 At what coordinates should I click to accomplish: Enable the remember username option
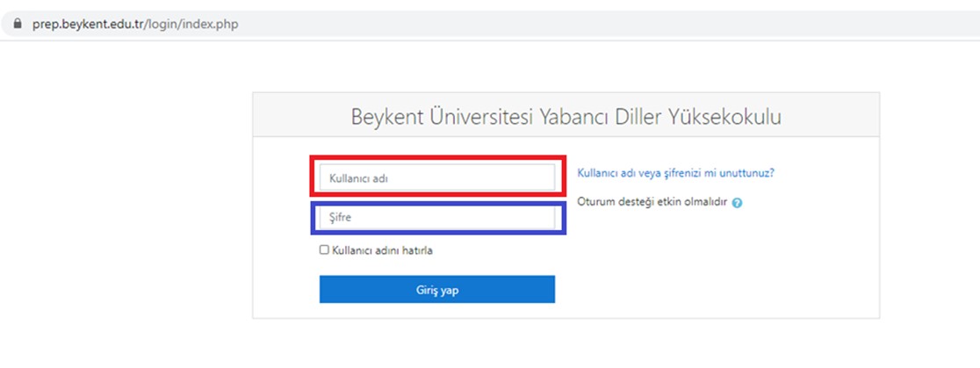coord(324,250)
